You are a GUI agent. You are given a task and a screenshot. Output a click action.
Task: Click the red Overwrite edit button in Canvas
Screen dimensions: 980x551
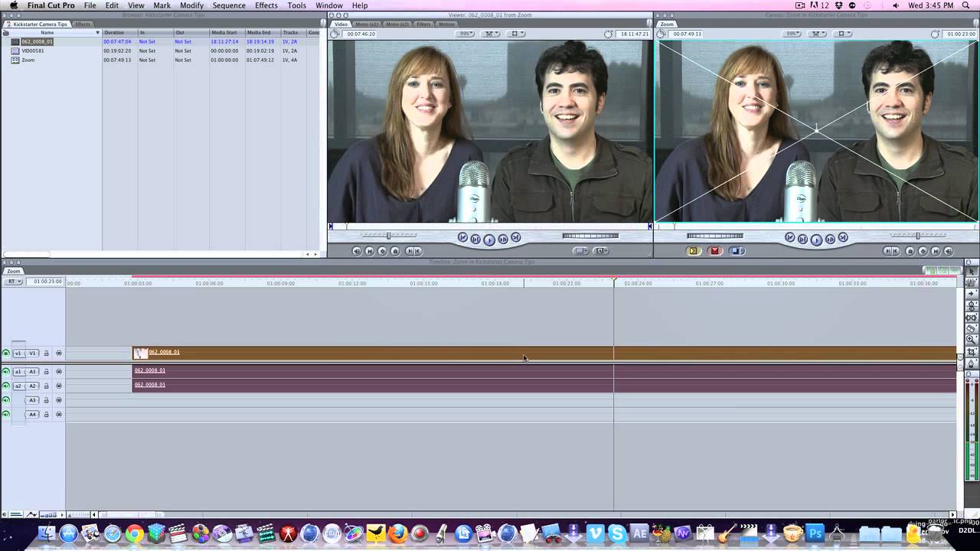[715, 251]
